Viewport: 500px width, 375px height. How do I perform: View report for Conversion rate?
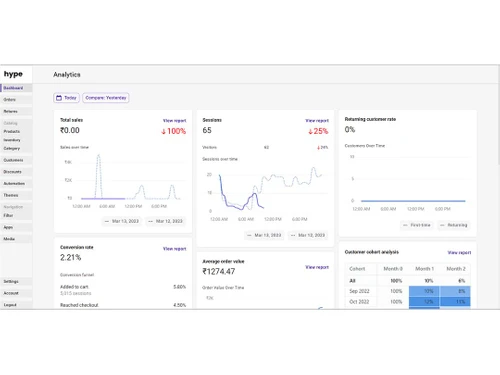[x=174, y=249]
